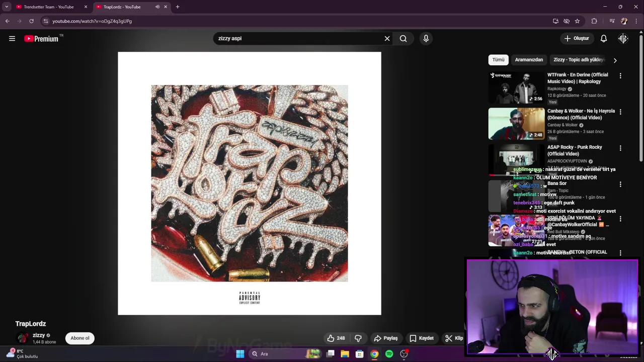Viewport: 644px width, 362px height.
Task: Like the TrapLordz video
Action: (336, 338)
